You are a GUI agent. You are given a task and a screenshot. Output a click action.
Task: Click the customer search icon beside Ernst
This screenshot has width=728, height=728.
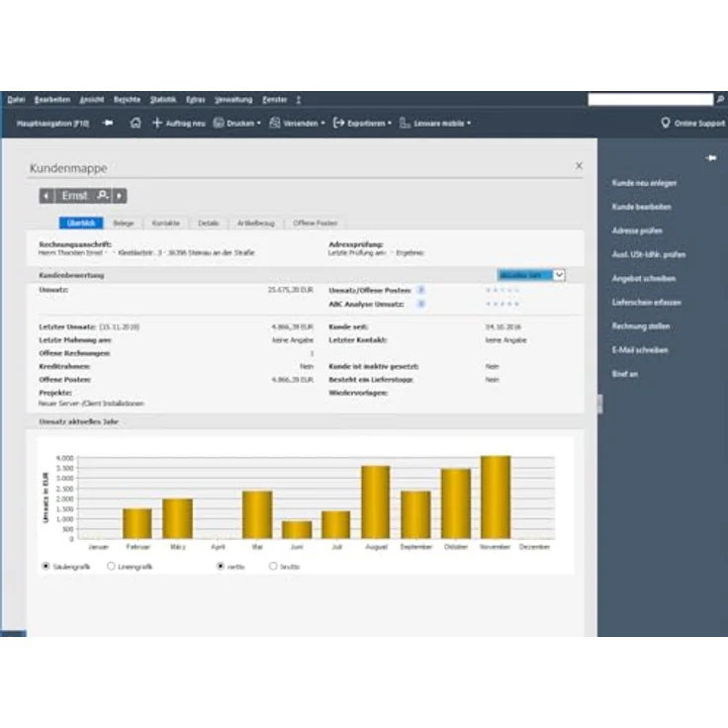[102, 196]
